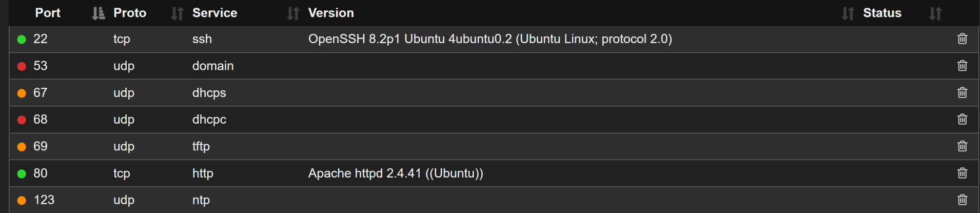The height and width of the screenshot is (213, 980).
Task: Remove the port 68 dhcpc entry
Action: coord(962,120)
